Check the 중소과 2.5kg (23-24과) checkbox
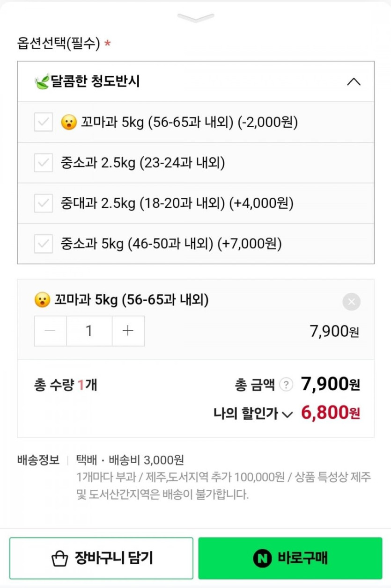The width and height of the screenshot is (391, 588). 43,163
